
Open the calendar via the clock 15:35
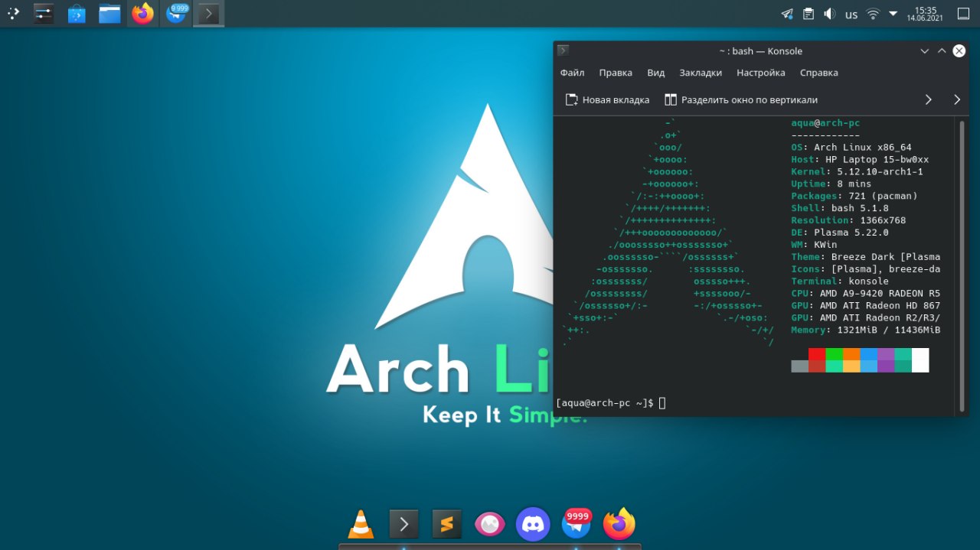925,14
